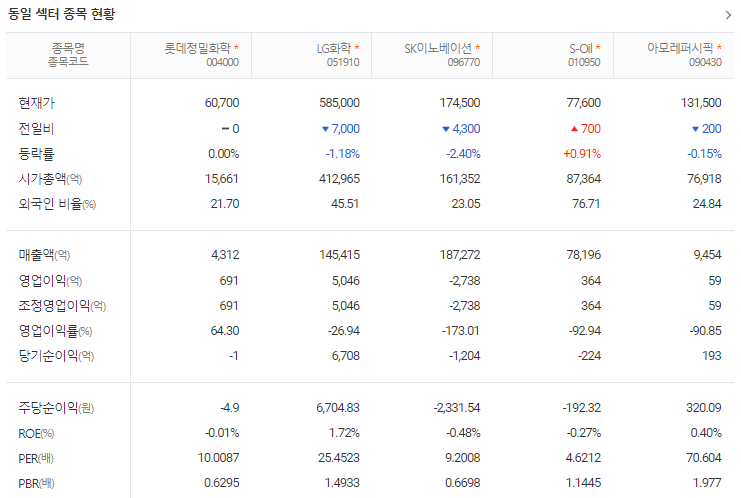This screenshot has width=741, height=498.
Task: Click the 외국인 비율(%) row label
Action: (x=57, y=204)
